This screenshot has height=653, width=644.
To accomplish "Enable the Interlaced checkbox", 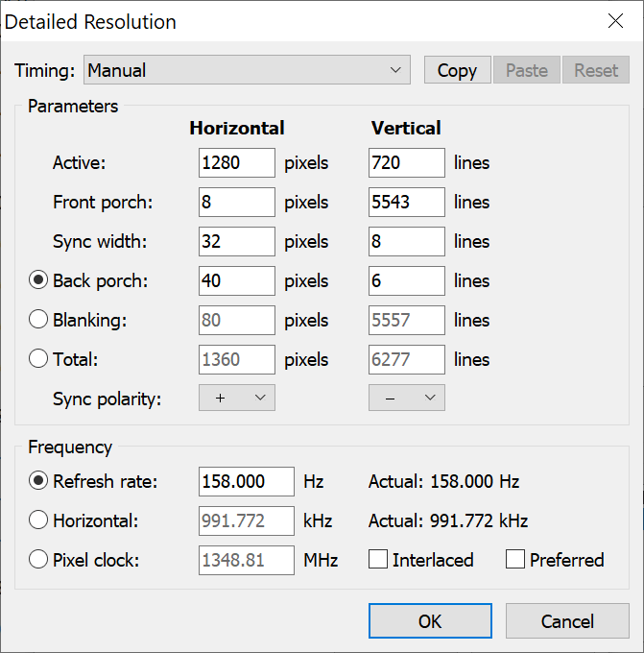I will [378, 560].
